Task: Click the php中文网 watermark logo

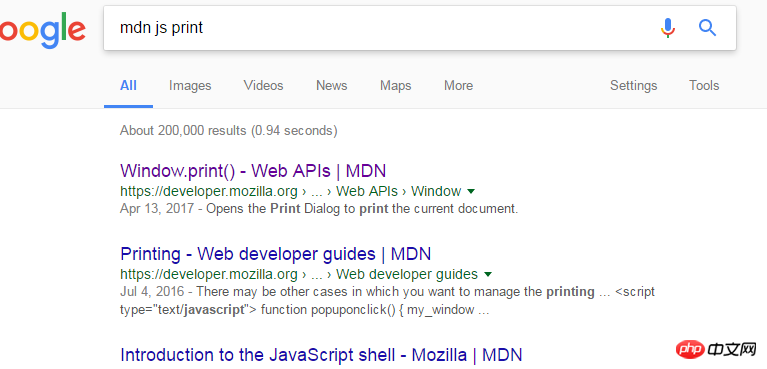Action: [717, 349]
